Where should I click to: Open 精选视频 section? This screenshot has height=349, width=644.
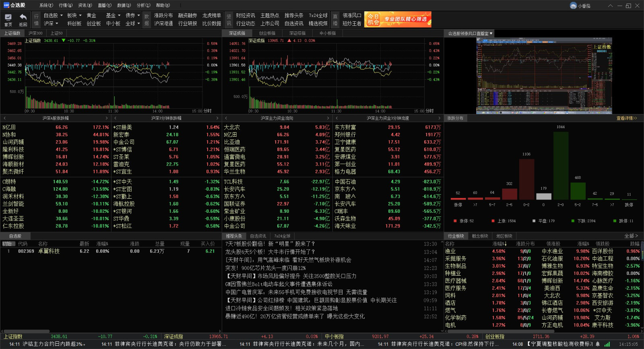[318, 23]
